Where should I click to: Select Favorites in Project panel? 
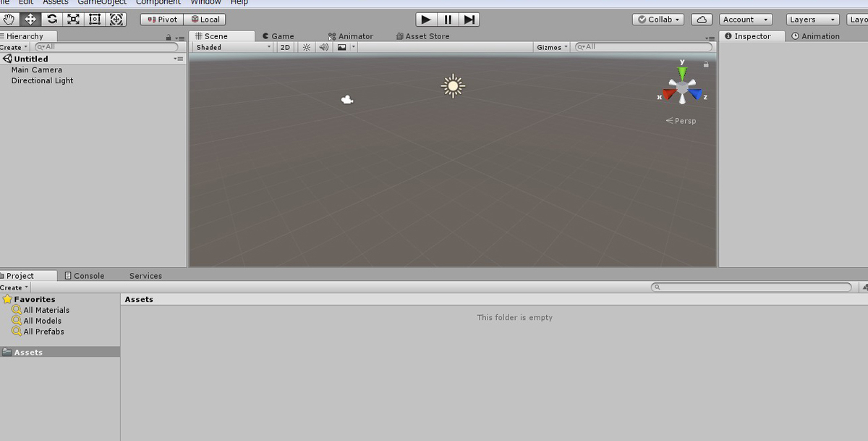tap(29, 299)
